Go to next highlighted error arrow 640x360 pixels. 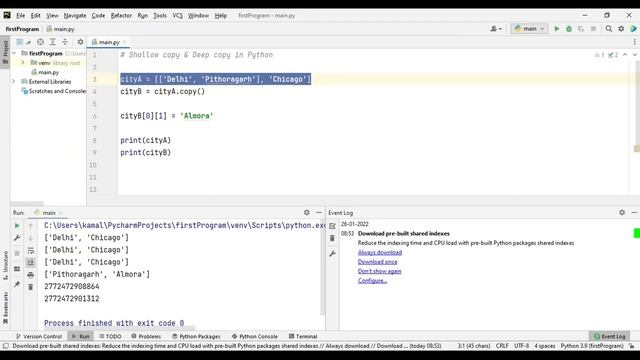click(635, 55)
